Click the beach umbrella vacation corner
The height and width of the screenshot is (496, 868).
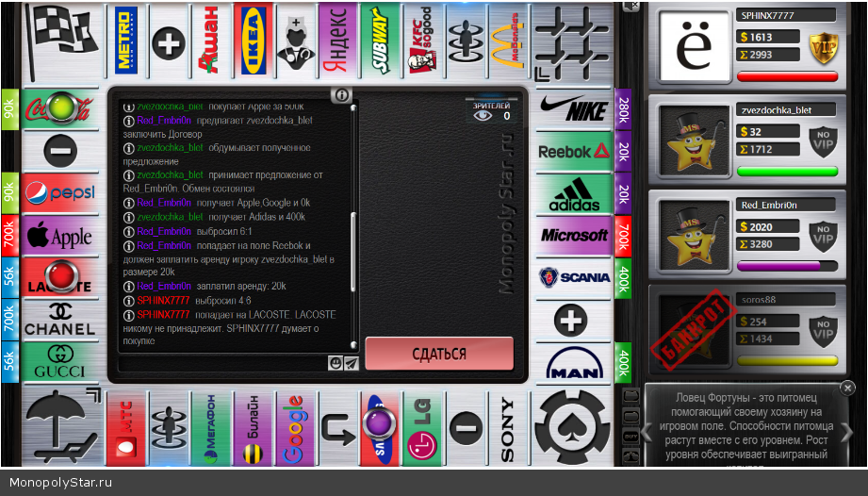point(62,427)
